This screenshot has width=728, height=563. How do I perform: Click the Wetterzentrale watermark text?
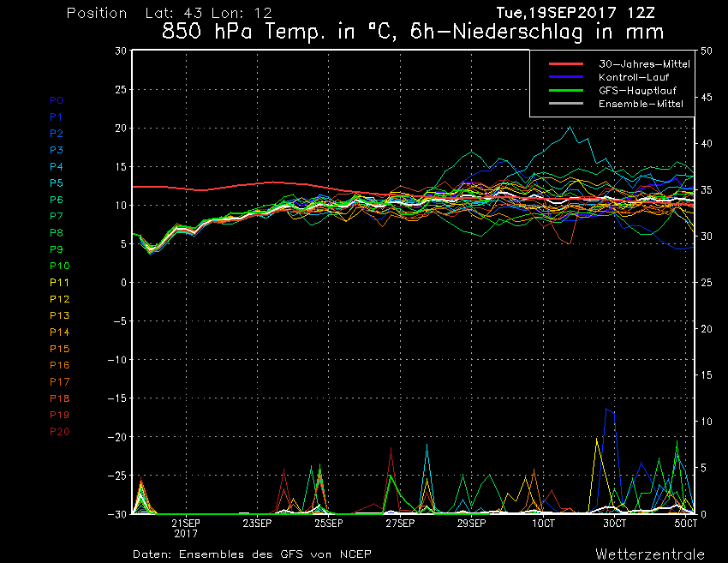click(649, 554)
